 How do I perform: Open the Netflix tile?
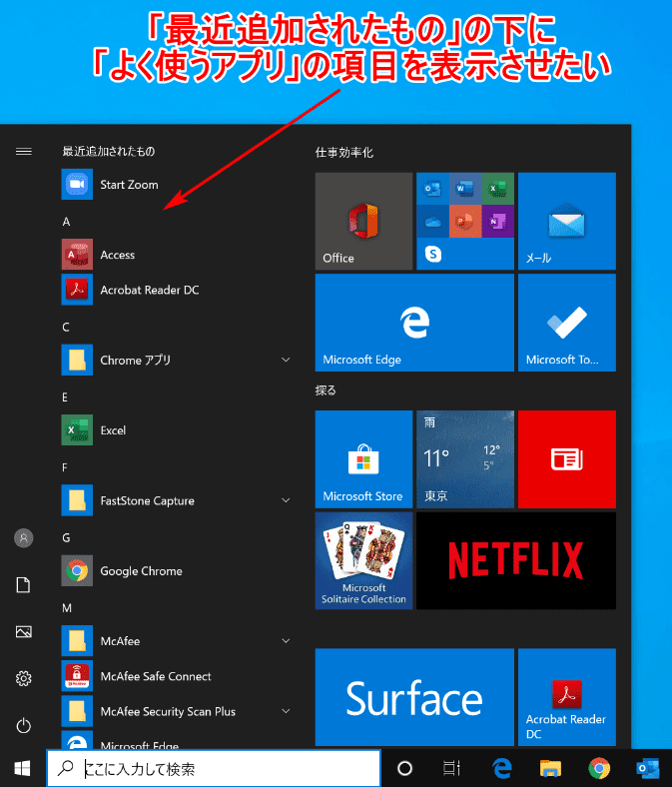[516, 560]
